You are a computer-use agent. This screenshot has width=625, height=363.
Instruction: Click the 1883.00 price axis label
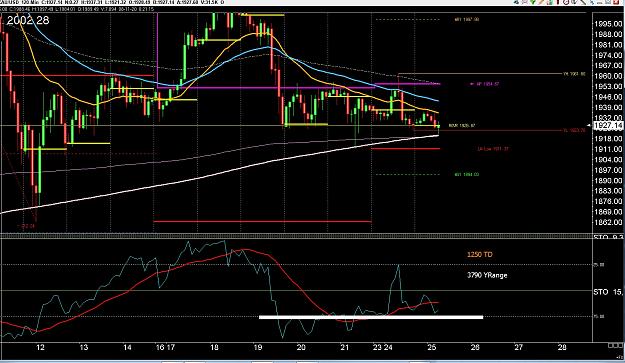point(608,191)
